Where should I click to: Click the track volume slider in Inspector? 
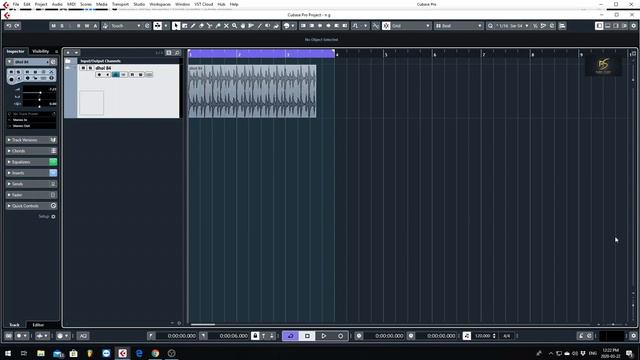[x=40, y=93]
